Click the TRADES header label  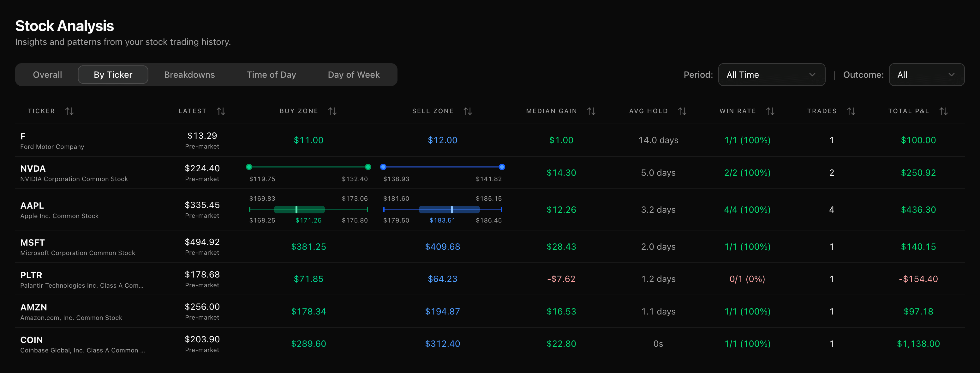(822, 111)
